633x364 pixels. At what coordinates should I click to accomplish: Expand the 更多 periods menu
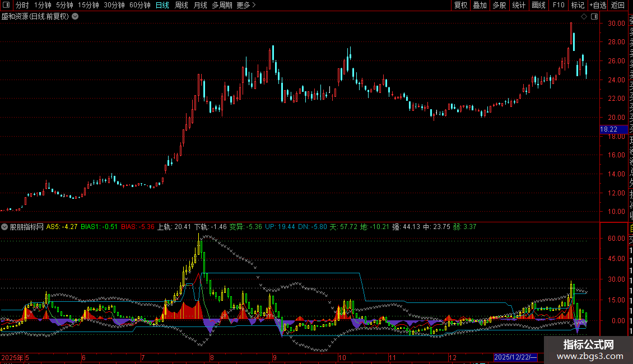click(246, 5)
